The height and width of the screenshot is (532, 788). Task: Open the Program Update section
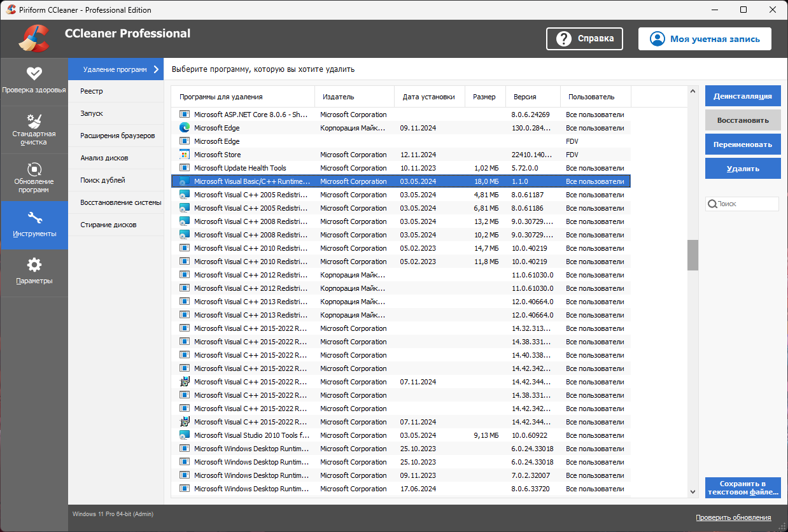point(34,178)
